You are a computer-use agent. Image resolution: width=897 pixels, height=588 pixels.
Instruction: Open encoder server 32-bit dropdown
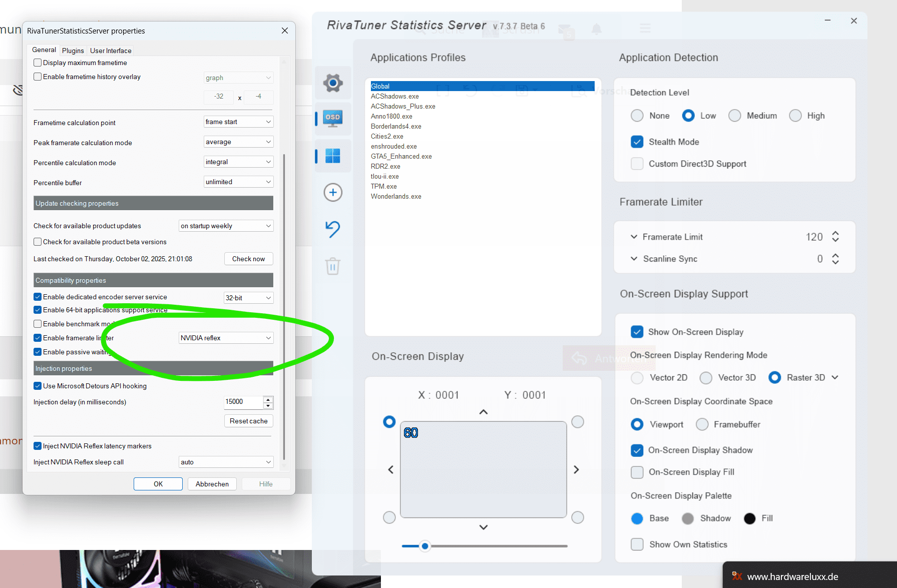[248, 298]
